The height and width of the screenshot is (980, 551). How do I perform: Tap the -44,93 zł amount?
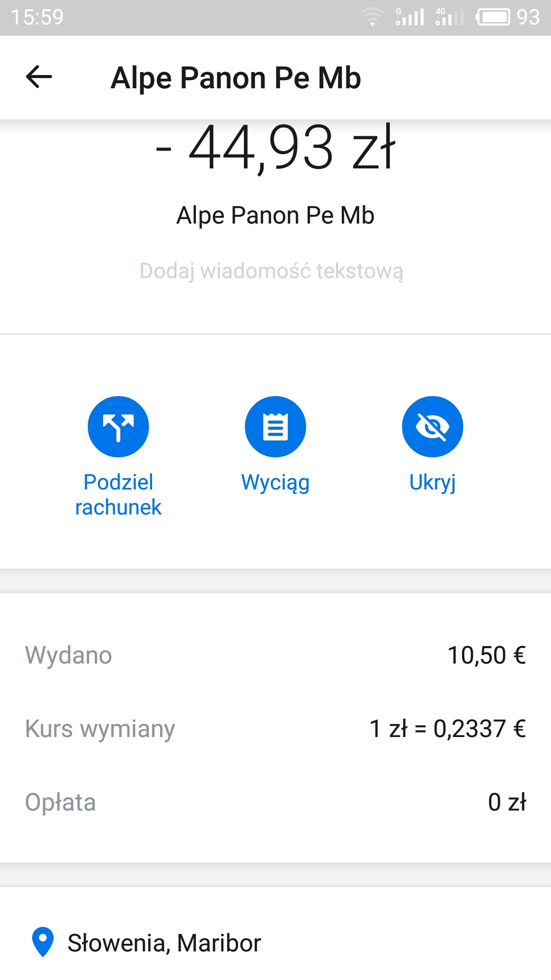click(x=275, y=148)
